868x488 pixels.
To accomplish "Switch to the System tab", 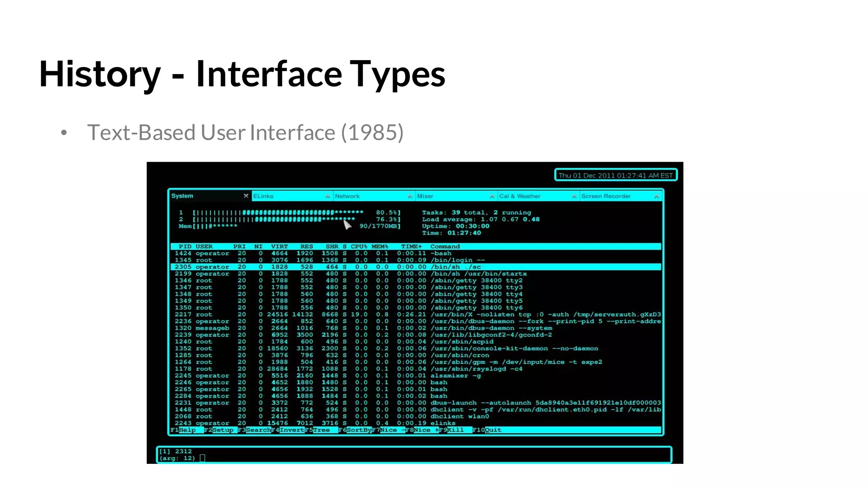I will pos(210,196).
